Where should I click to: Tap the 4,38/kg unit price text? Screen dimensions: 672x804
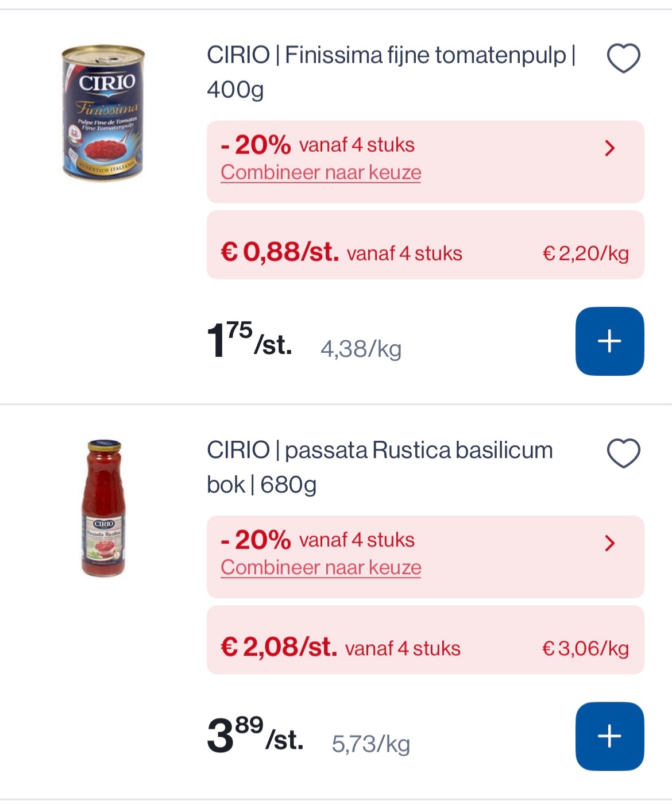(361, 349)
